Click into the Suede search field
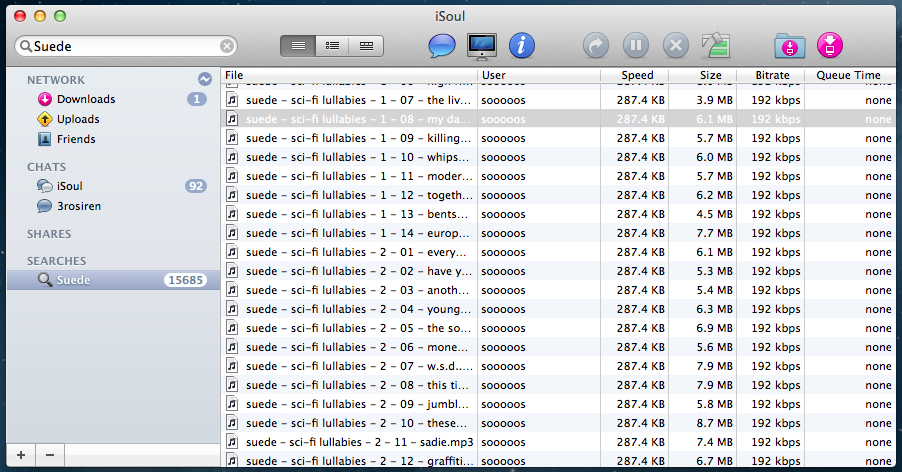902x472 pixels. click(x=126, y=46)
